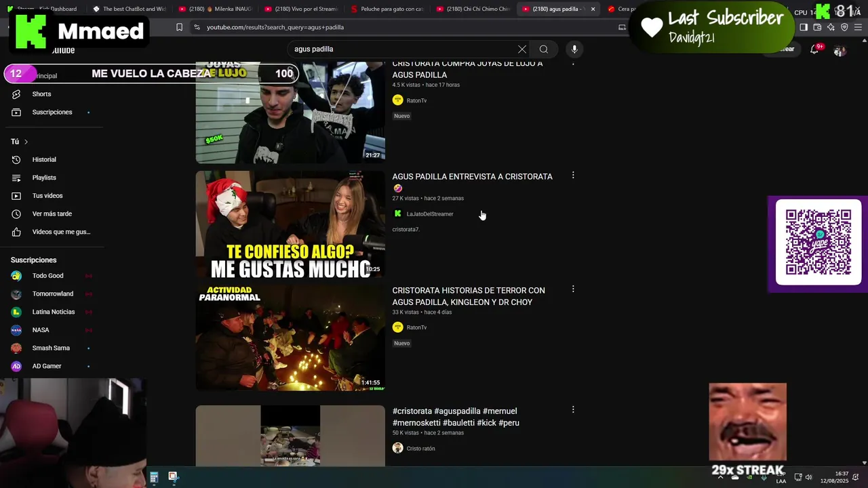
Task: Click the browser shield icon in toolbar
Action: 844,27
